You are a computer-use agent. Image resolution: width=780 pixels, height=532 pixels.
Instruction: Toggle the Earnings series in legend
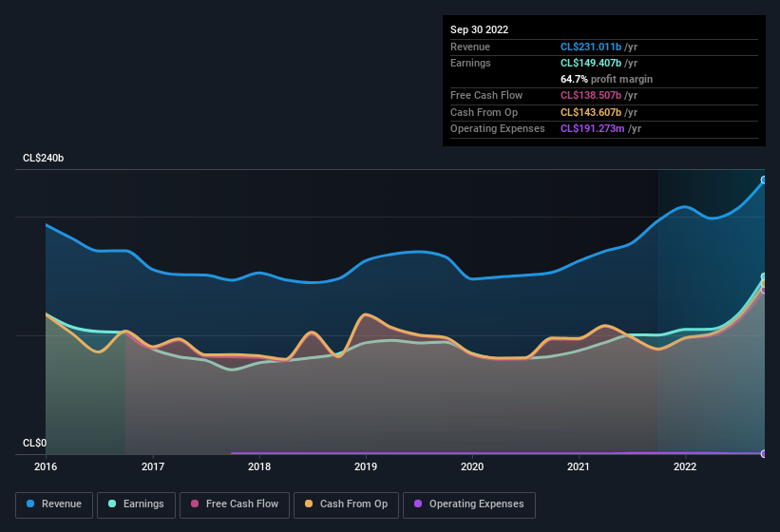(136, 504)
